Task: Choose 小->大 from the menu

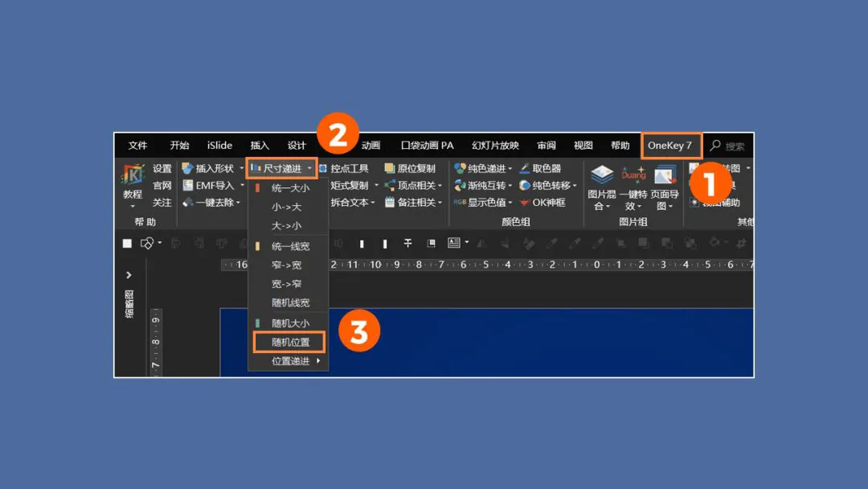Action: click(289, 208)
